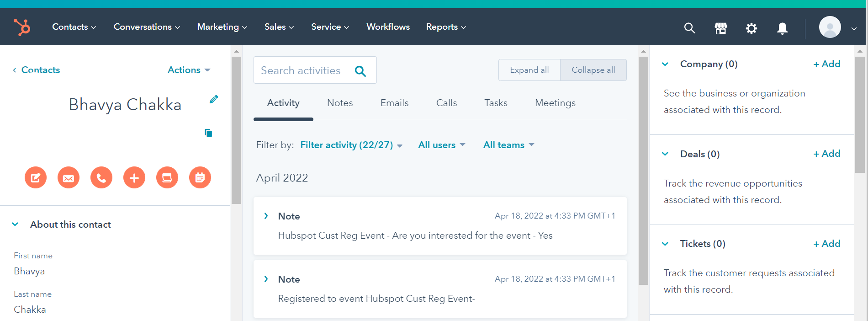
Task: Switch to the Activity tab
Action: (283, 103)
